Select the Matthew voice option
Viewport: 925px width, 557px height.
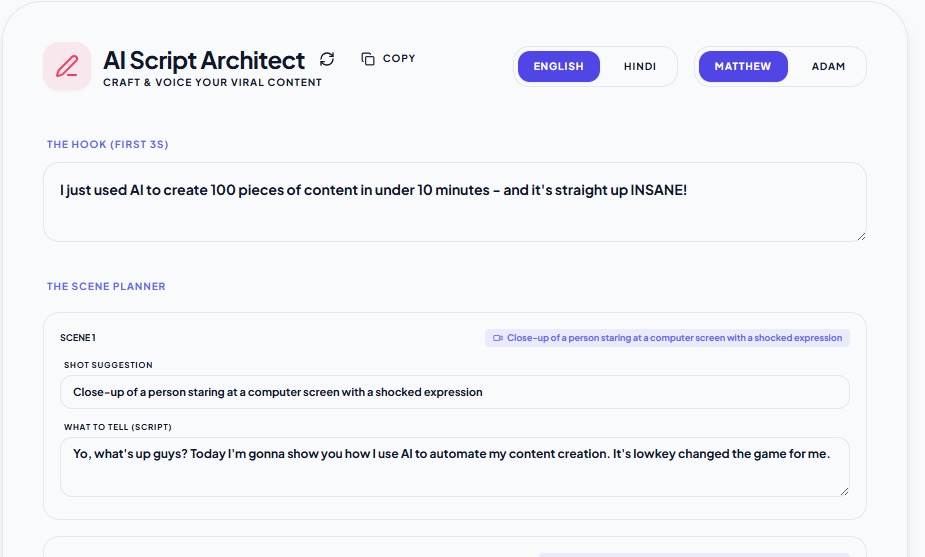742,67
